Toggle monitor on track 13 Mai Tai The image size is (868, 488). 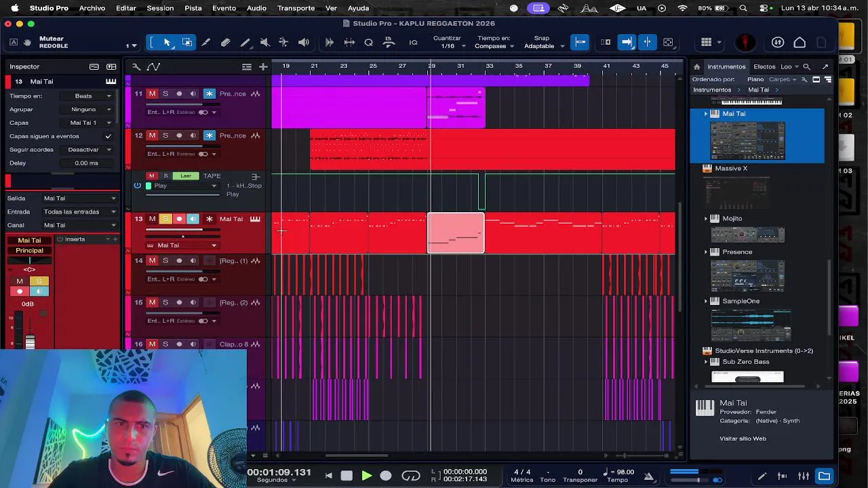[x=193, y=219]
